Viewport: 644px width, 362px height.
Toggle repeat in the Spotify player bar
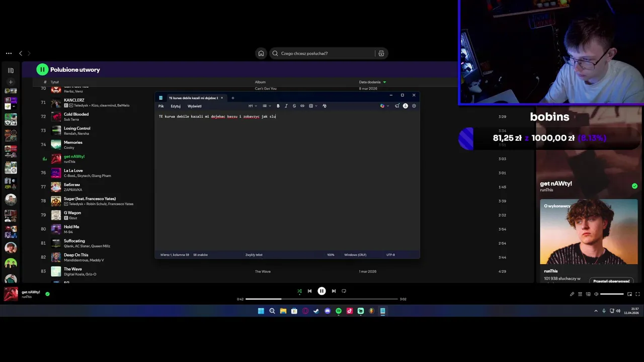click(344, 291)
